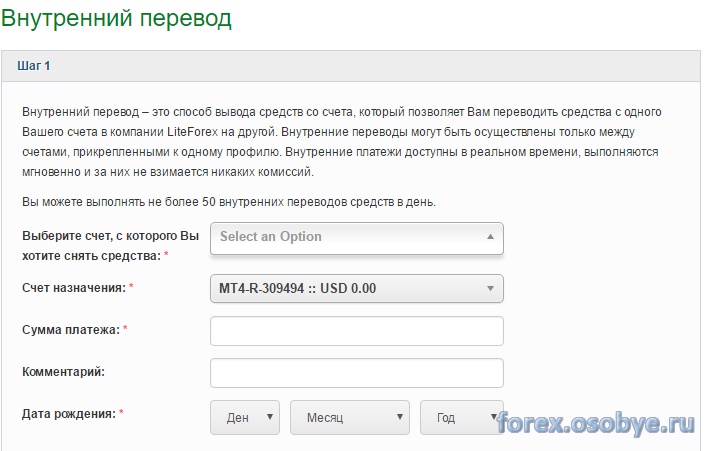Click the arrow icon of source account selector

490,238
